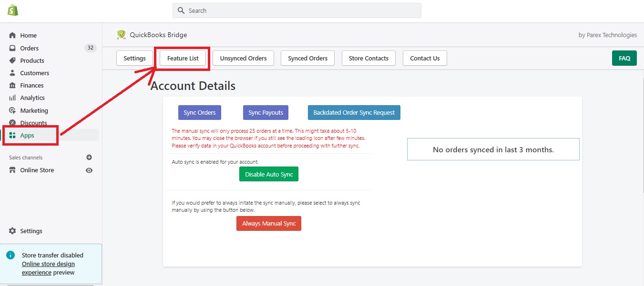Click the Shopify logo icon
The height and width of the screenshot is (286, 644).
point(13,10)
